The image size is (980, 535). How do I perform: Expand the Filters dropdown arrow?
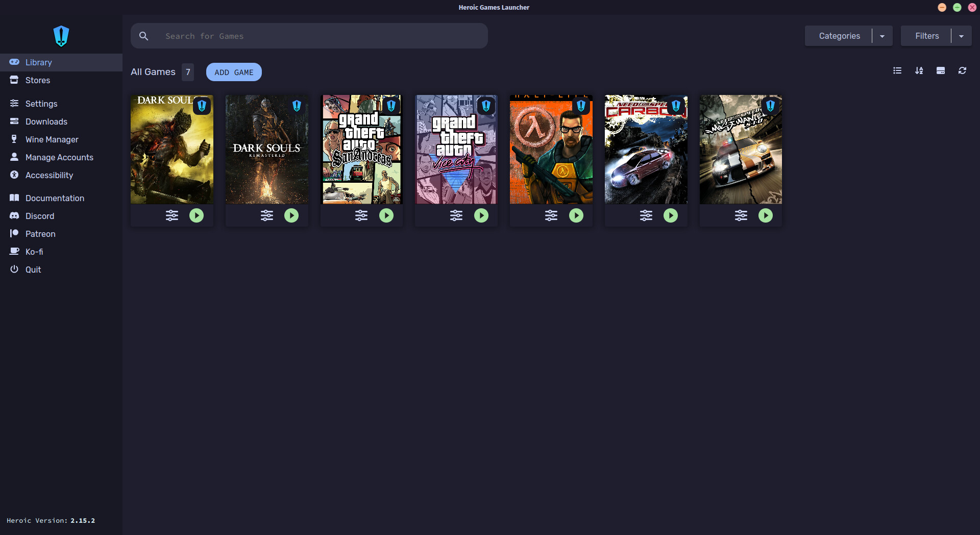coord(961,36)
